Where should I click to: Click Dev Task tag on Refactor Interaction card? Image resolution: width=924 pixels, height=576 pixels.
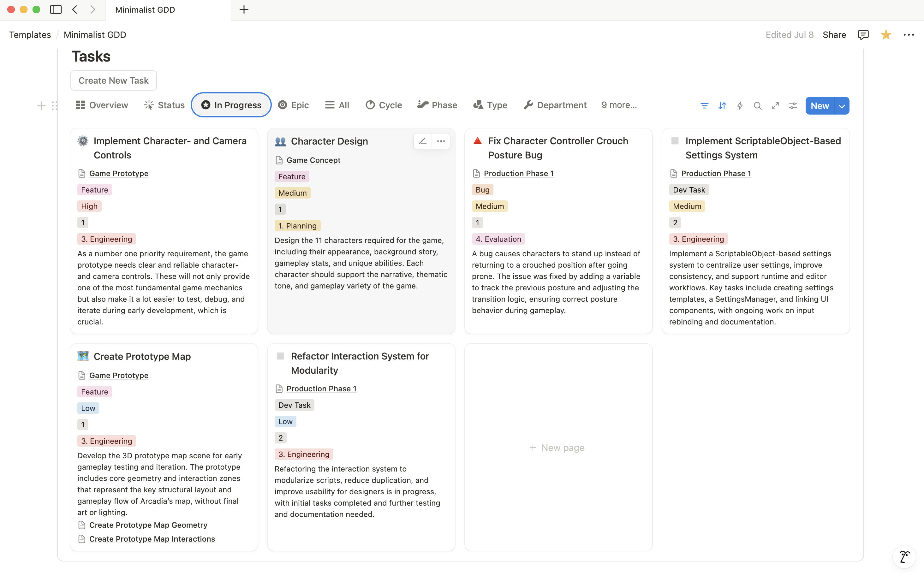(x=294, y=405)
